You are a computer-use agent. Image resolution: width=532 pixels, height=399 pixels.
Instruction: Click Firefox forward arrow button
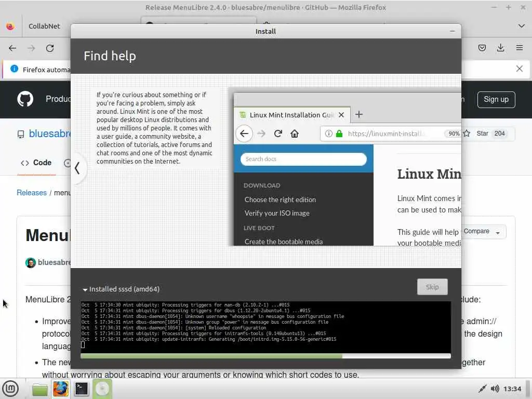[31, 48]
